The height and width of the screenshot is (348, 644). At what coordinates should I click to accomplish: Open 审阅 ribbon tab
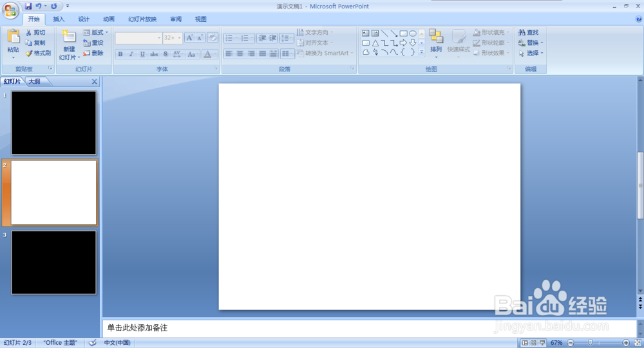[x=176, y=19]
